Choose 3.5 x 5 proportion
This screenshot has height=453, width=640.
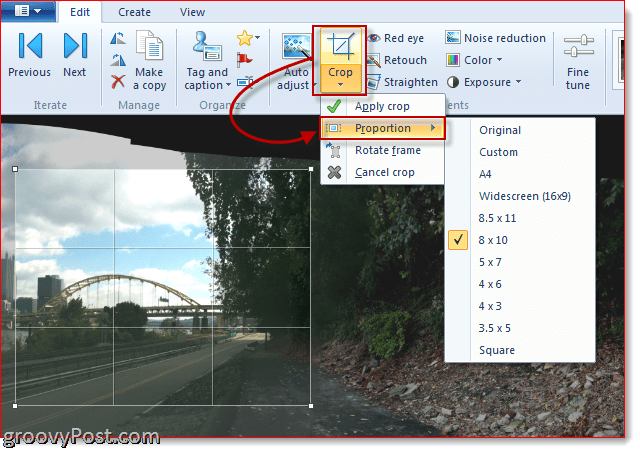(520, 329)
